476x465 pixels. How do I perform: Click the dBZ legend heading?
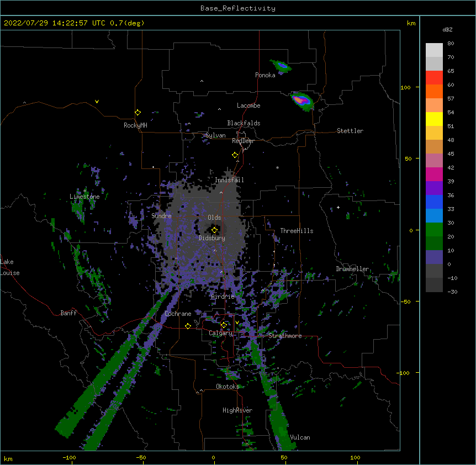(x=447, y=30)
